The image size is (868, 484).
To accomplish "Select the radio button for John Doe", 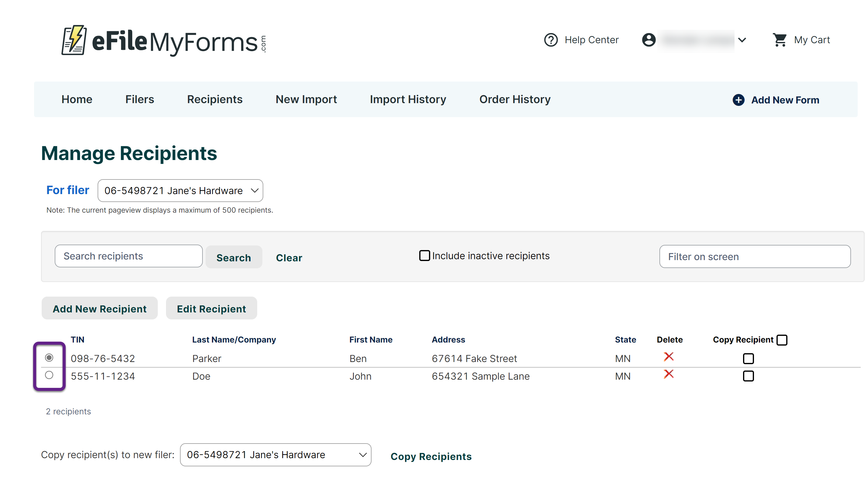I will pos(49,375).
